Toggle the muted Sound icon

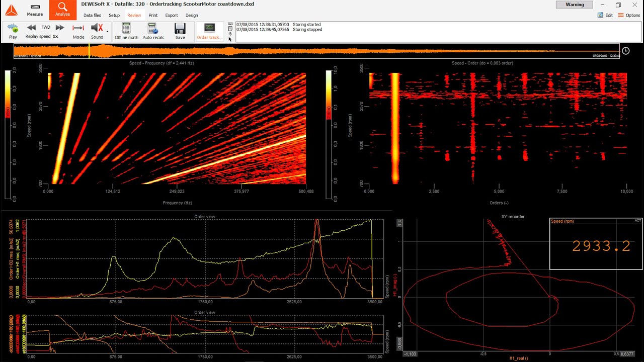(97, 28)
